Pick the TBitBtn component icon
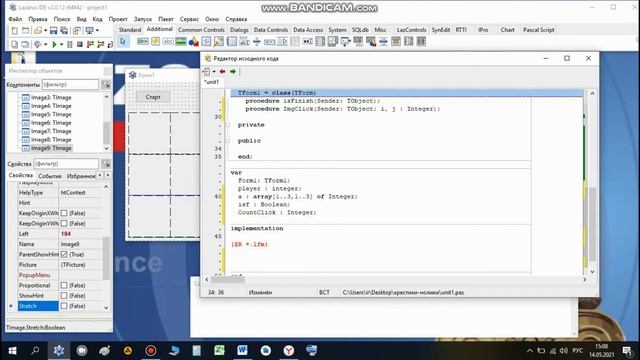The image size is (640, 360). [x=142, y=41]
